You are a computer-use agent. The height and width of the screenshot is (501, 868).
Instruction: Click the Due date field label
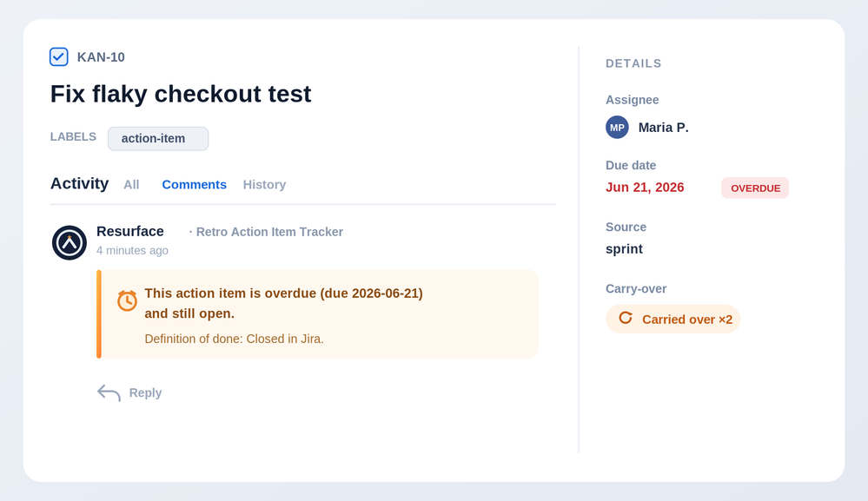(x=631, y=165)
